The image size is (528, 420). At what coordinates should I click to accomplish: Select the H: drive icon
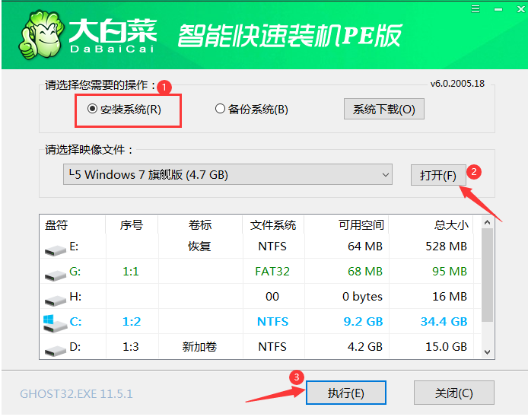(55, 300)
